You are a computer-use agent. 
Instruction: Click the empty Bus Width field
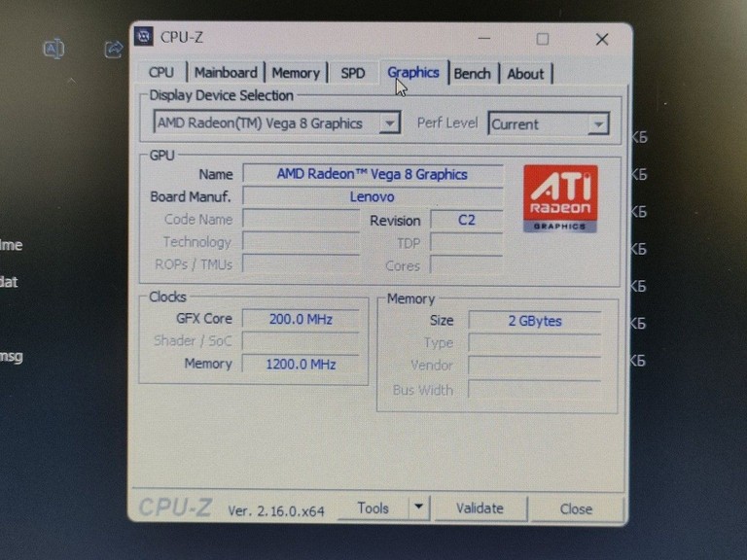pyautogui.click(x=535, y=390)
